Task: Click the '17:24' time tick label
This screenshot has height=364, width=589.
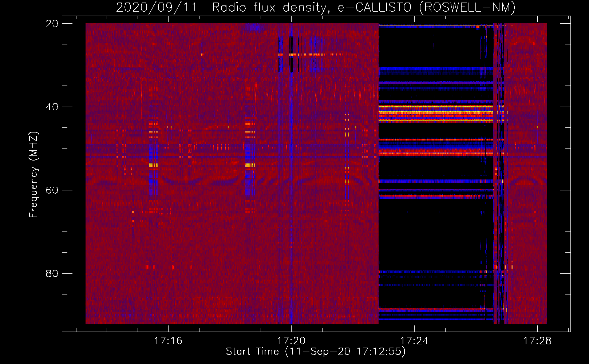Action: point(414,341)
